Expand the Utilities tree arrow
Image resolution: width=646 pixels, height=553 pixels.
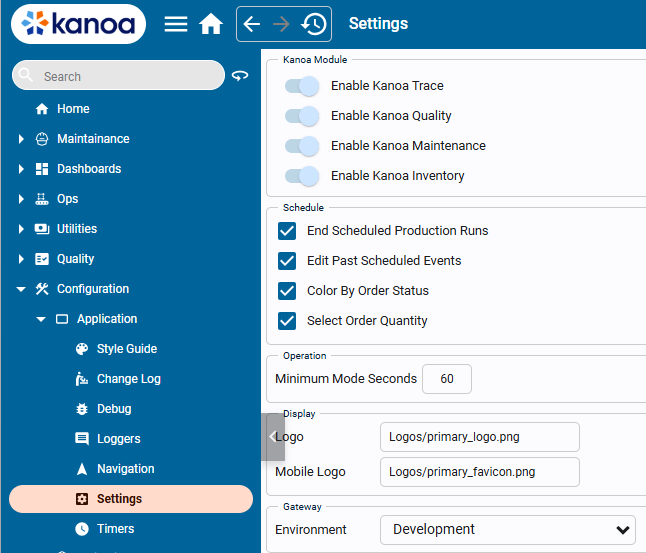21,229
